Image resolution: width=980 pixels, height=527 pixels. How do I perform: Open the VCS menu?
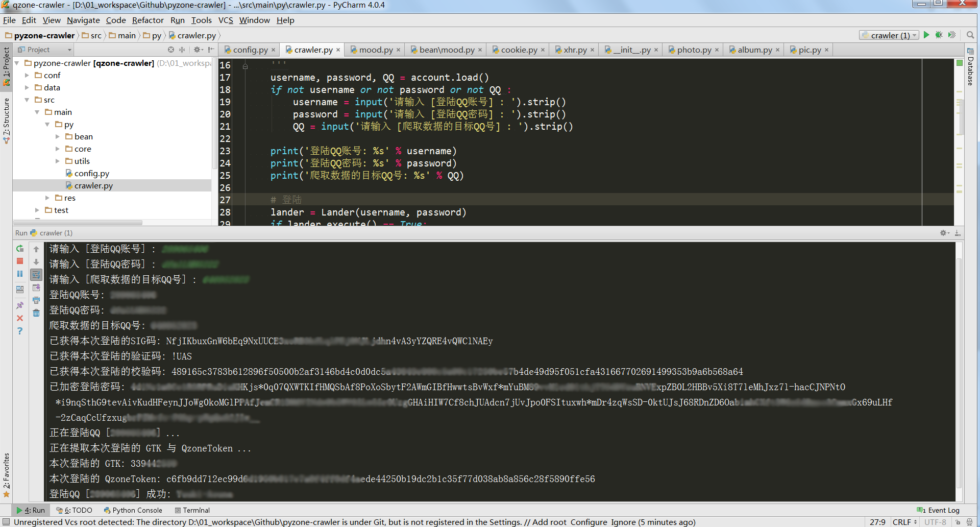tap(226, 20)
